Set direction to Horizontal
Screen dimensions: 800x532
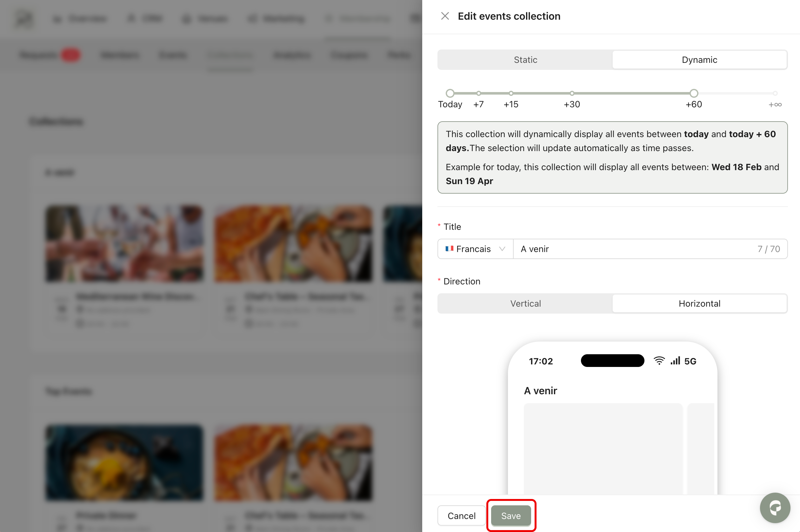699,303
